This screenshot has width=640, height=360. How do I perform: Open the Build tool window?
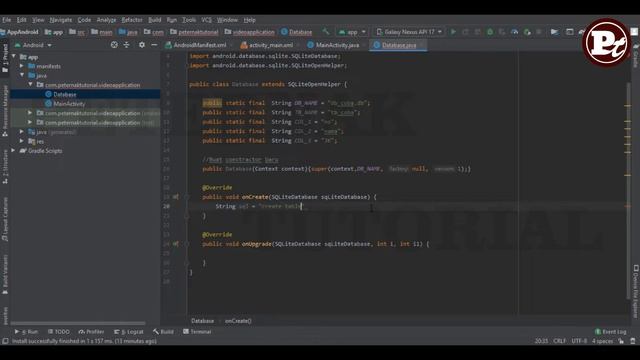tap(163, 331)
